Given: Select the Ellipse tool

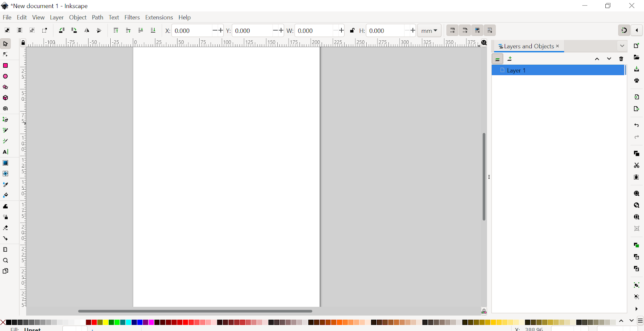Looking at the screenshot, I should 6,76.
